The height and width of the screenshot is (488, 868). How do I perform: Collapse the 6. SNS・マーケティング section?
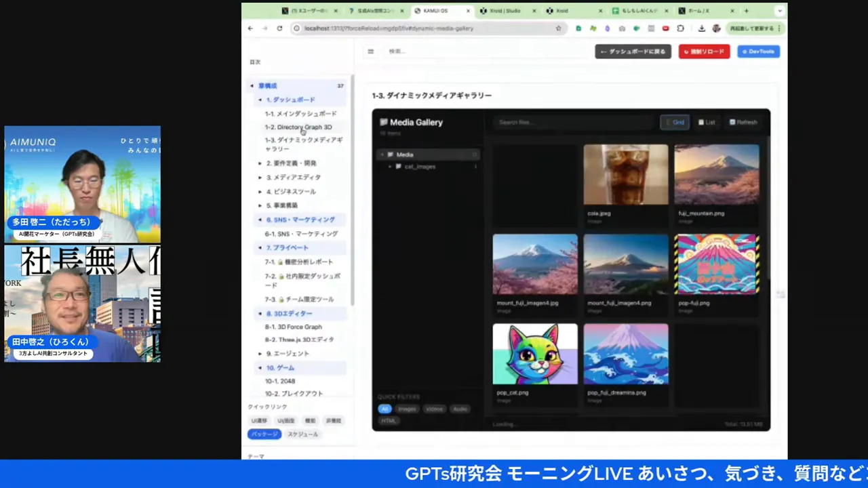click(x=260, y=220)
